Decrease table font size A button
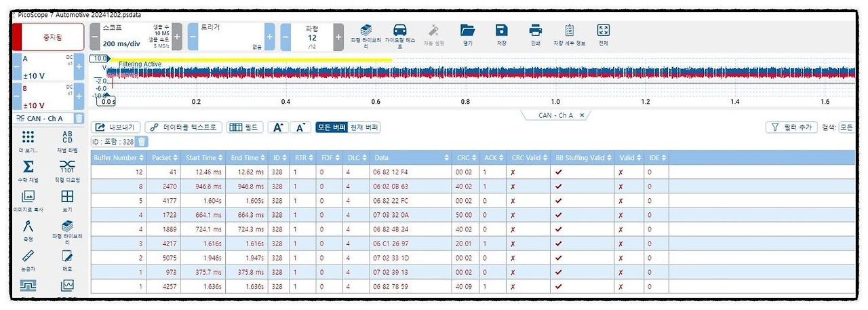This screenshot has width=868, height=310. click(x=302, y=128)
